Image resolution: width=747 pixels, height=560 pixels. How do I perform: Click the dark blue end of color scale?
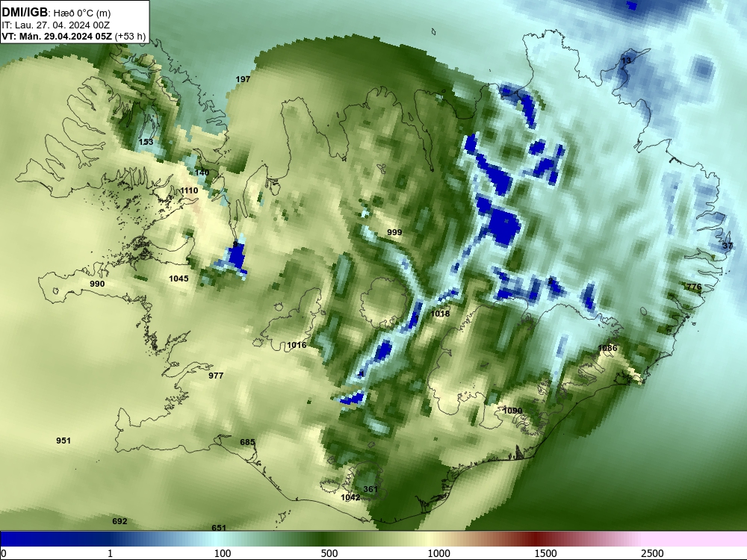pos(28,538)
